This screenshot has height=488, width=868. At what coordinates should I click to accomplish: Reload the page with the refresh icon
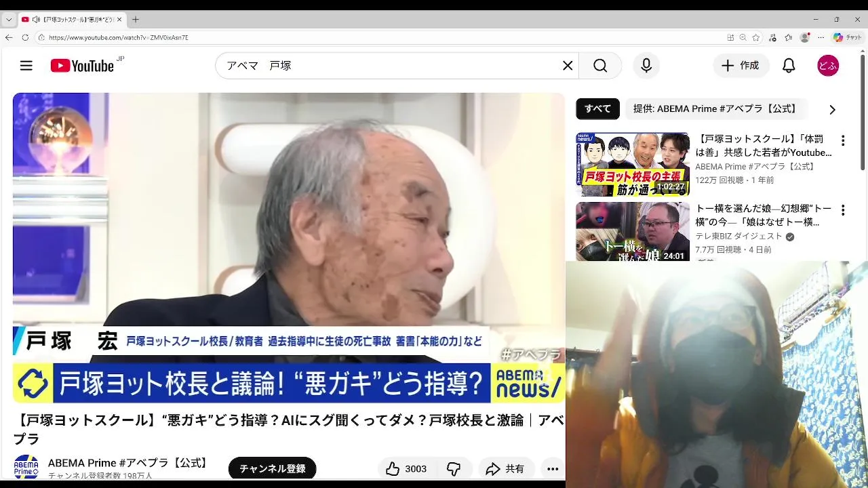tap(25, 37)
